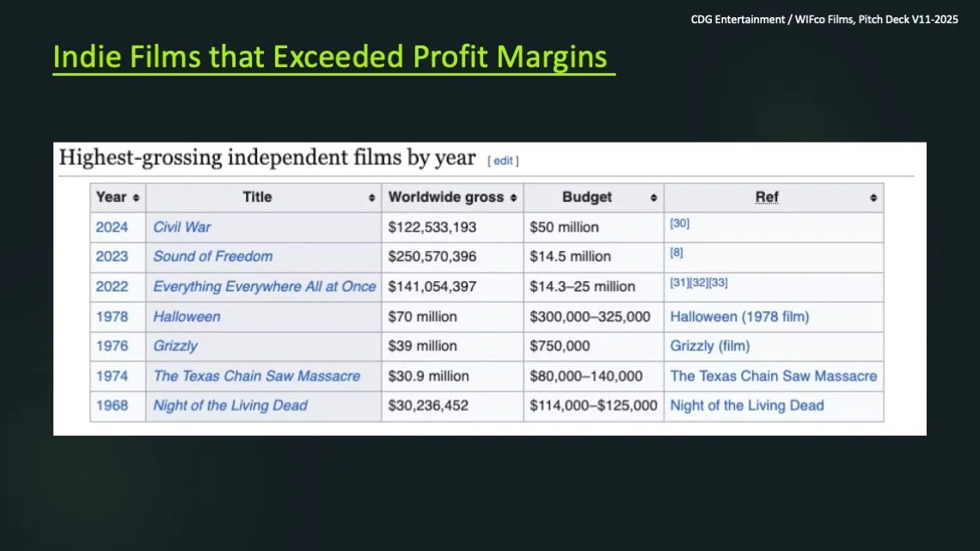This screenshot has width=980, height=551.
Task: Sort table by Ref column arrows
Action: pos(873,198)
